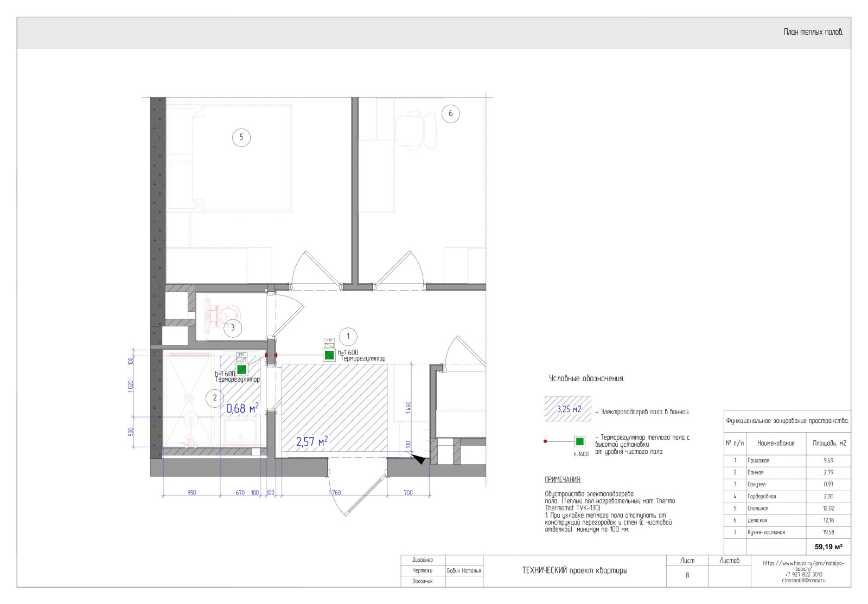Click the Прихожая row in the zoning table

click(x=787, y=460)
